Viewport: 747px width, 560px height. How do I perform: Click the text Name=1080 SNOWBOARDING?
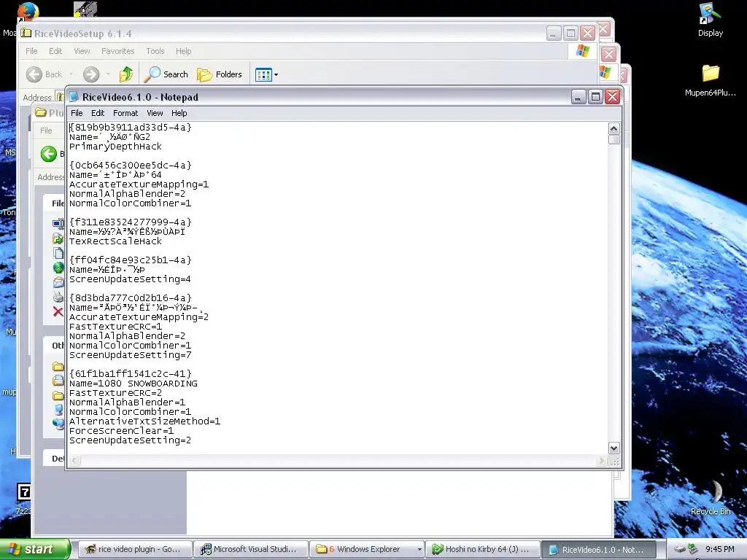click(x=133, y=384)
